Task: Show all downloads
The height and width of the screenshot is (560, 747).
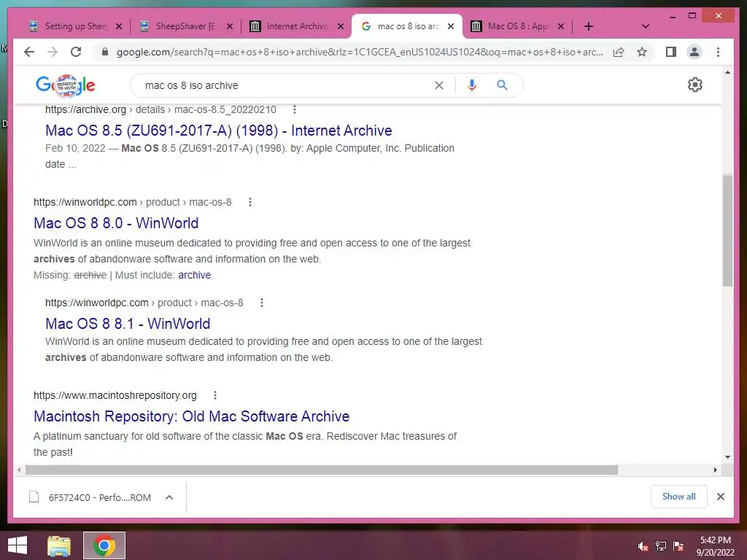Action: (679, 497)
